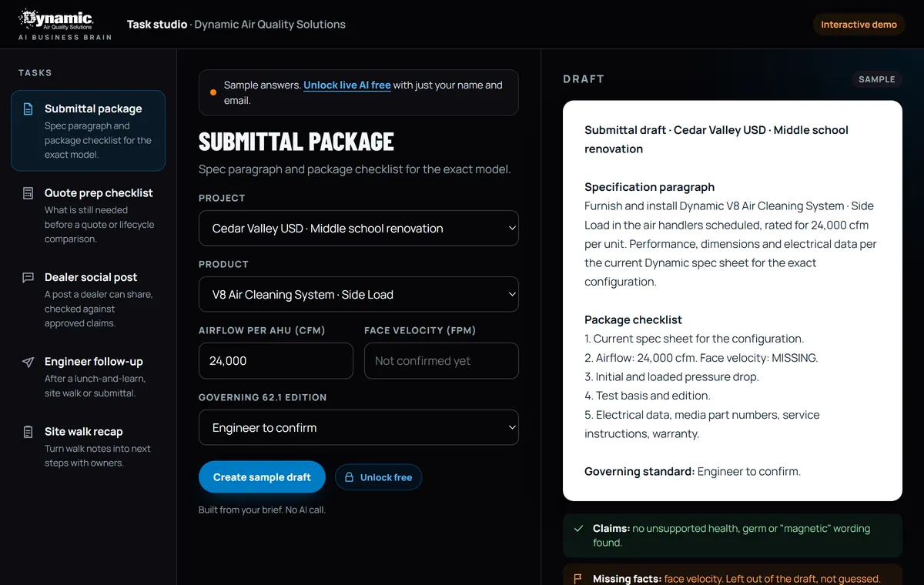Viewport: 924px width, 585px height.
Task: Click the orange dot by Sample answers
Action: (213, 92)
